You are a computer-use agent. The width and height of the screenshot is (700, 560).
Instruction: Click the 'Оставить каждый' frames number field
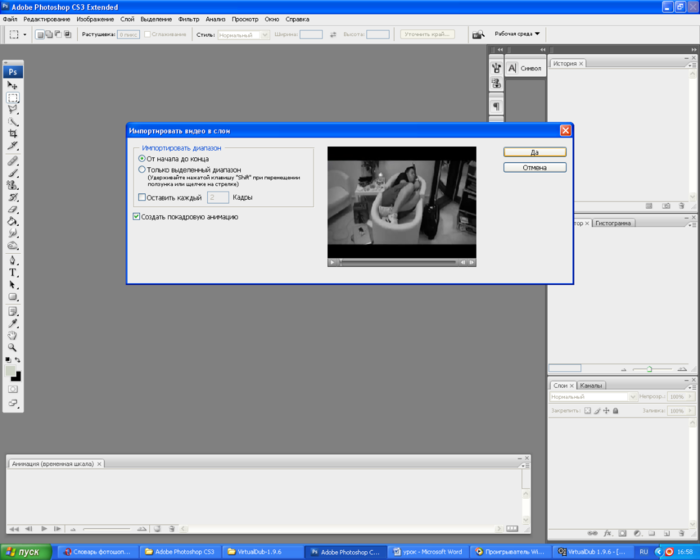click(x=218, y=197)
